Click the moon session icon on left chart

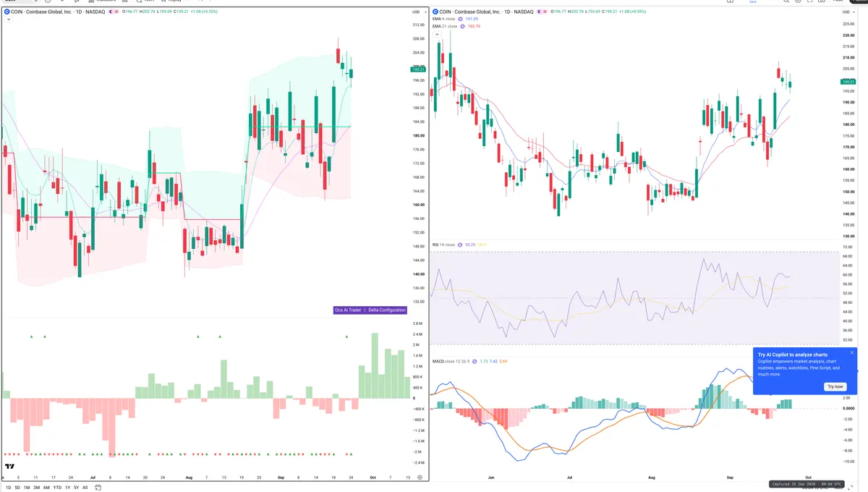click(x=111, y=12)
